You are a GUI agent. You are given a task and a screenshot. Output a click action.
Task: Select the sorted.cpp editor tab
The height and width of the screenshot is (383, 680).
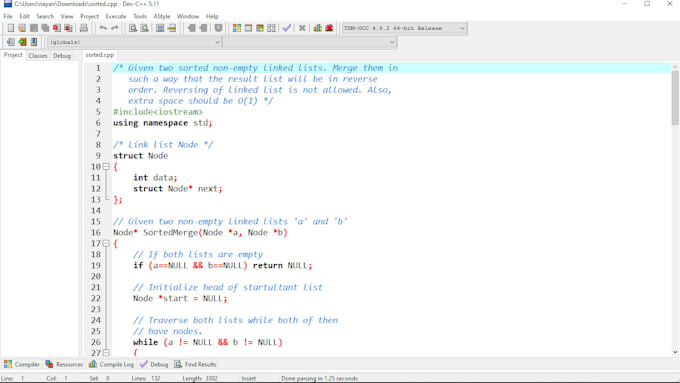100,55
